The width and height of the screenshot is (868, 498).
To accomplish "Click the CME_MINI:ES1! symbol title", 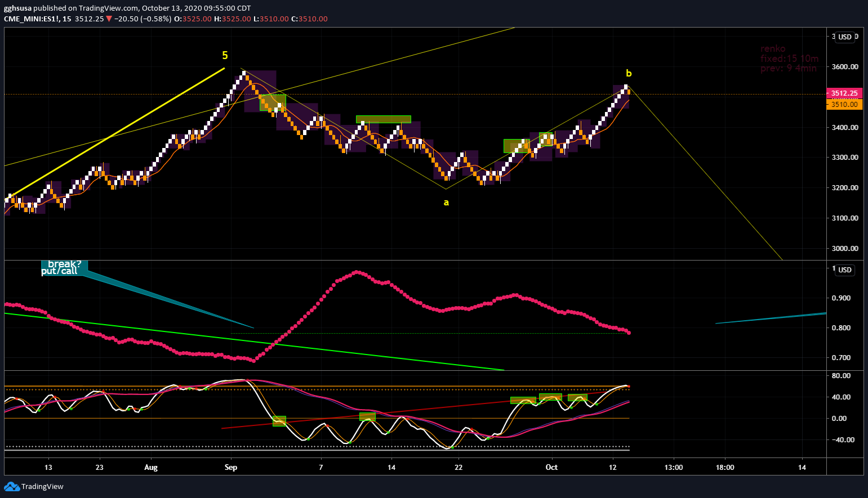I will click(31, 19).
